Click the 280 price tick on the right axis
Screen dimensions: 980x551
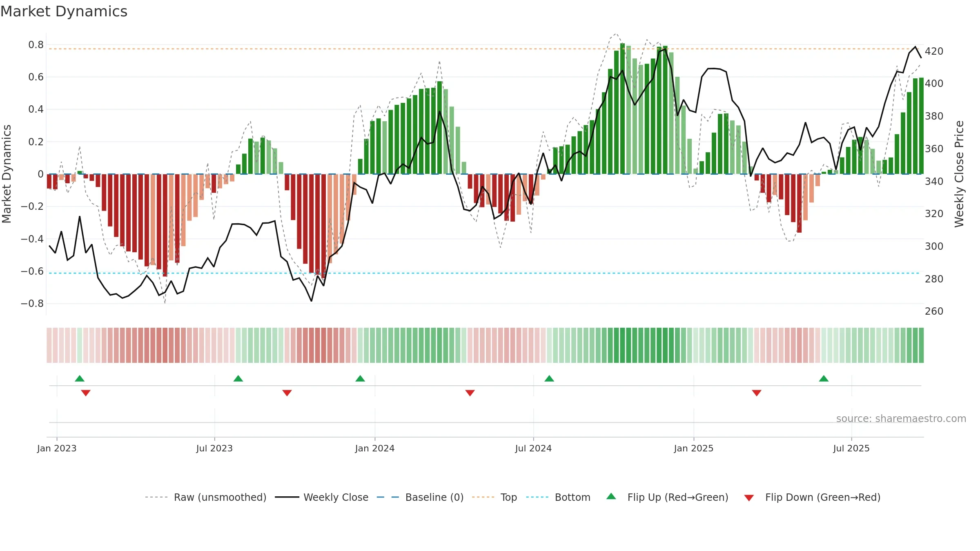point(934,279)
